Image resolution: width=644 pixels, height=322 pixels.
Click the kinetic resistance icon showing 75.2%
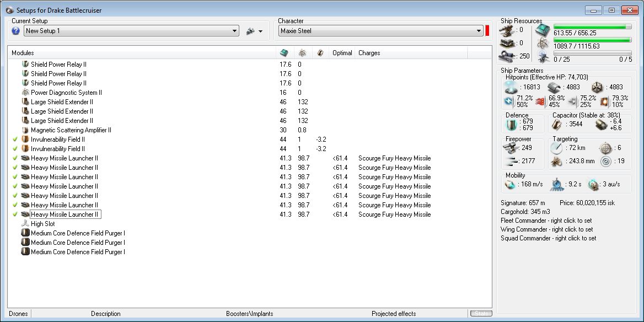pyautogui.click(x=573, y=101)
